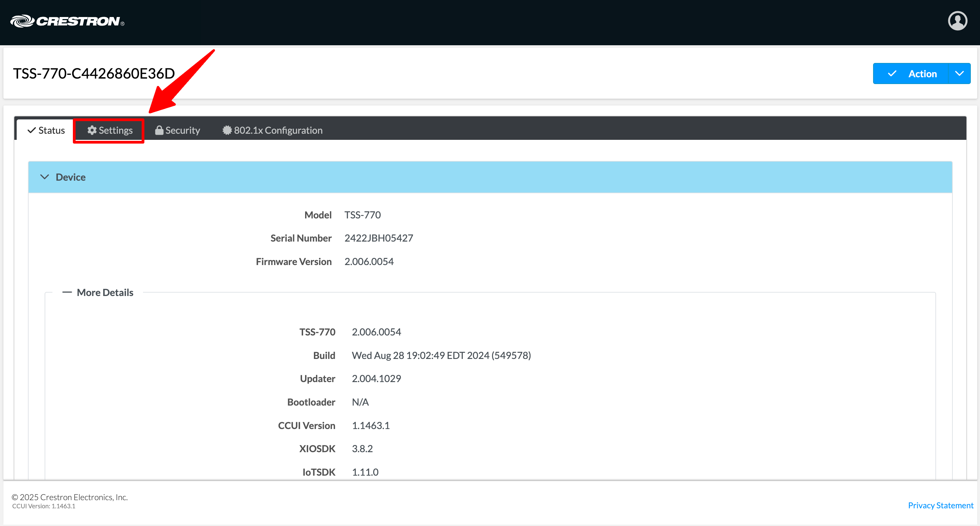Click the Action button
The height and width of the screenshot is (526, 980).
click(x=911, y=74)
